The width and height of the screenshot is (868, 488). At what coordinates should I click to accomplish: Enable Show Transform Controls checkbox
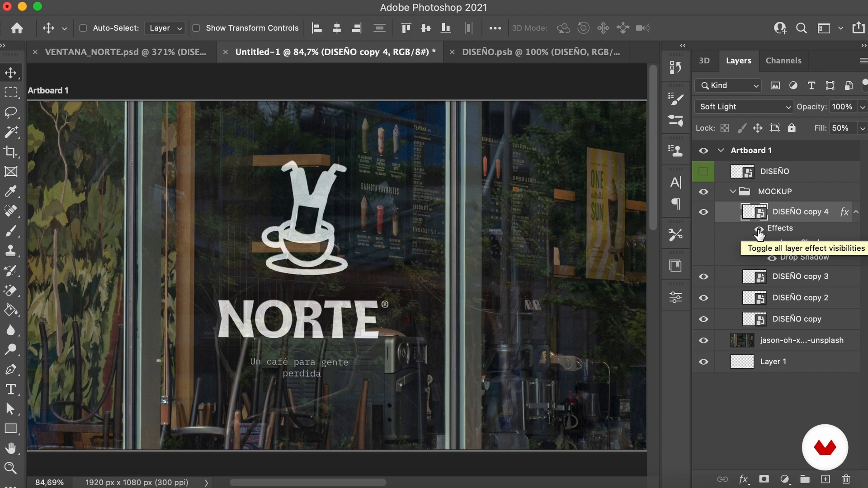196,28
